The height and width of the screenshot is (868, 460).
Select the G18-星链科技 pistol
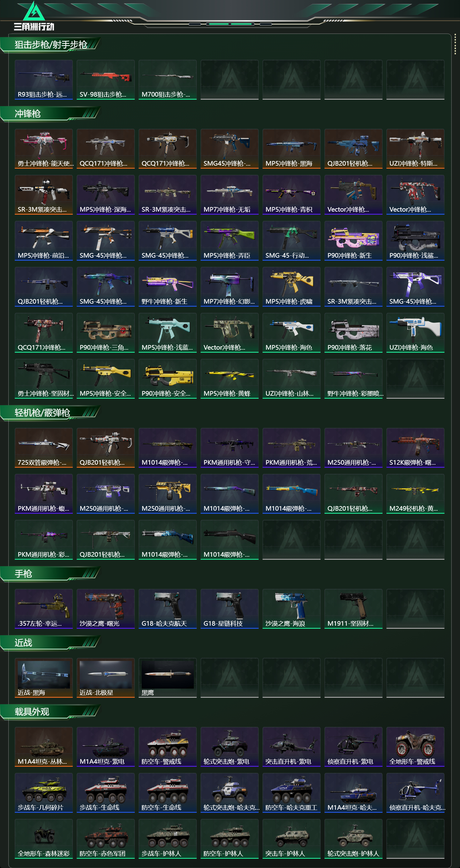tap(229, 609)
